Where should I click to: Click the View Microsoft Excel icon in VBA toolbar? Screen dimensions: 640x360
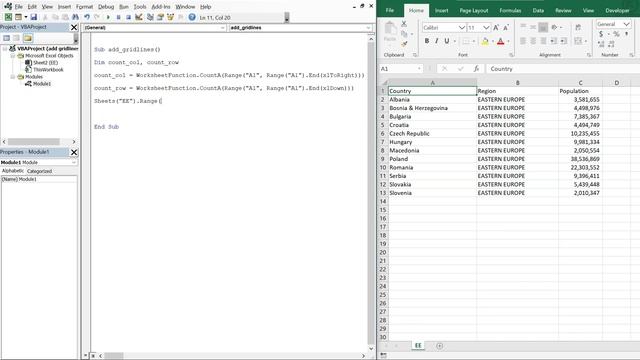pyautogui.click(x=8, y=17)
